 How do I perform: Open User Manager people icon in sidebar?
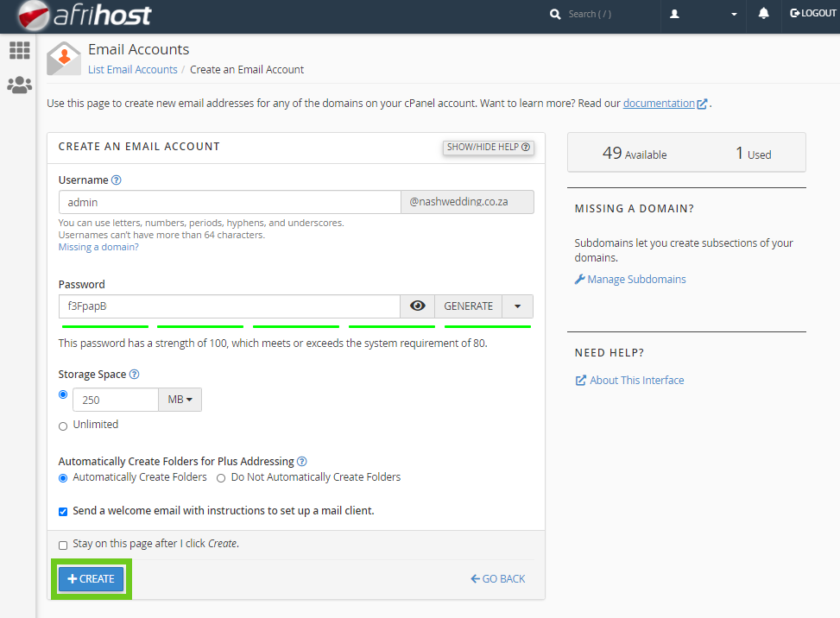19,85
